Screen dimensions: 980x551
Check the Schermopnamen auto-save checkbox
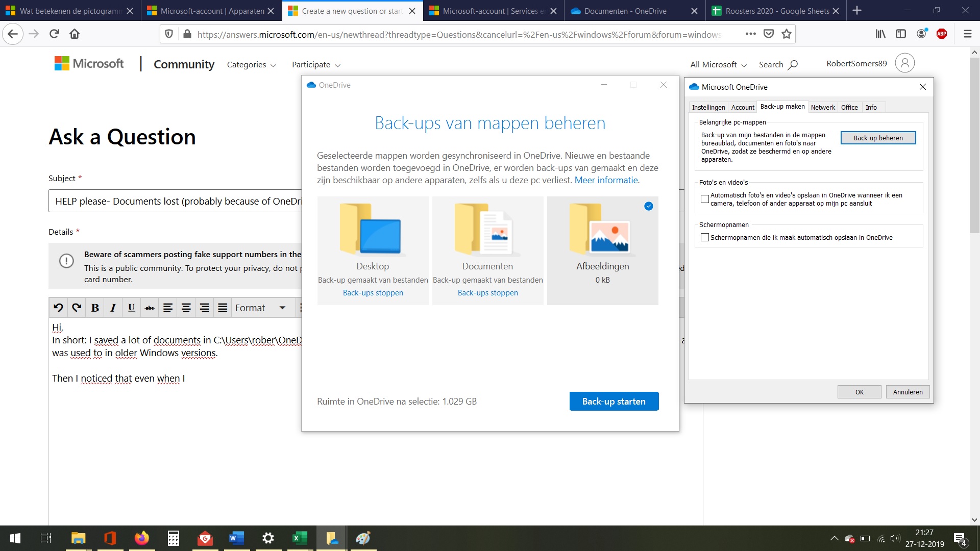tap(705, 238)
